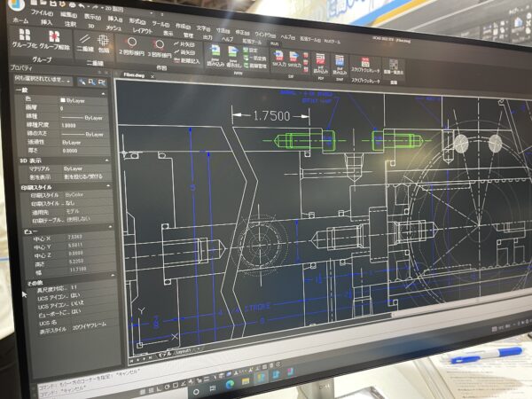Select the 3円形傾斜 tool icon

(x=160, y=43)
